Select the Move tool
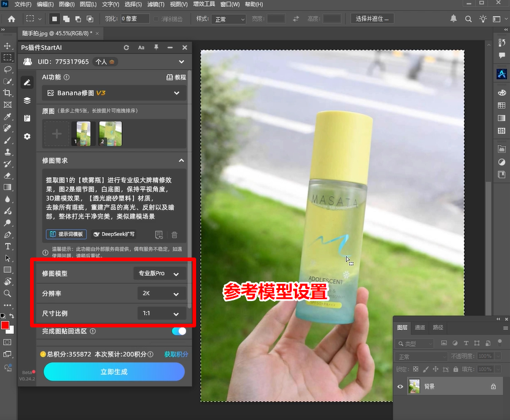 pyautogui.click(x=7, y=46)
